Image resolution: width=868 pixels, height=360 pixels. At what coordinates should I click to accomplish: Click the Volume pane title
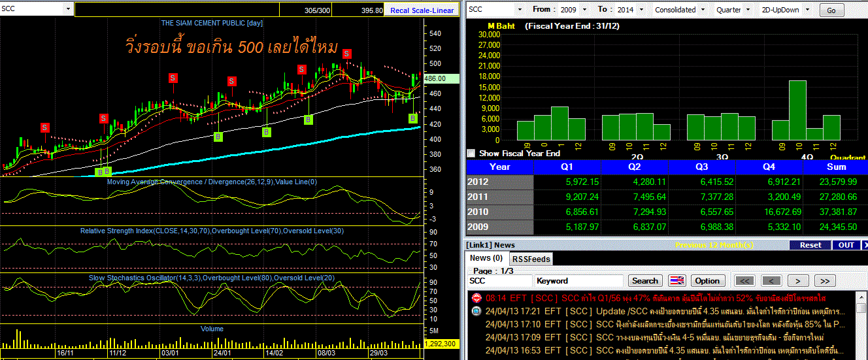[x=212, y=329]
